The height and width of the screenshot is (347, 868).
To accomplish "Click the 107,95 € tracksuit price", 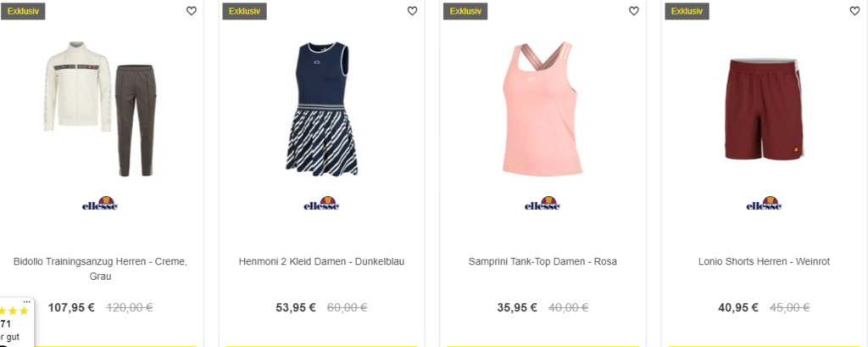I will click(x=71, y=308).
